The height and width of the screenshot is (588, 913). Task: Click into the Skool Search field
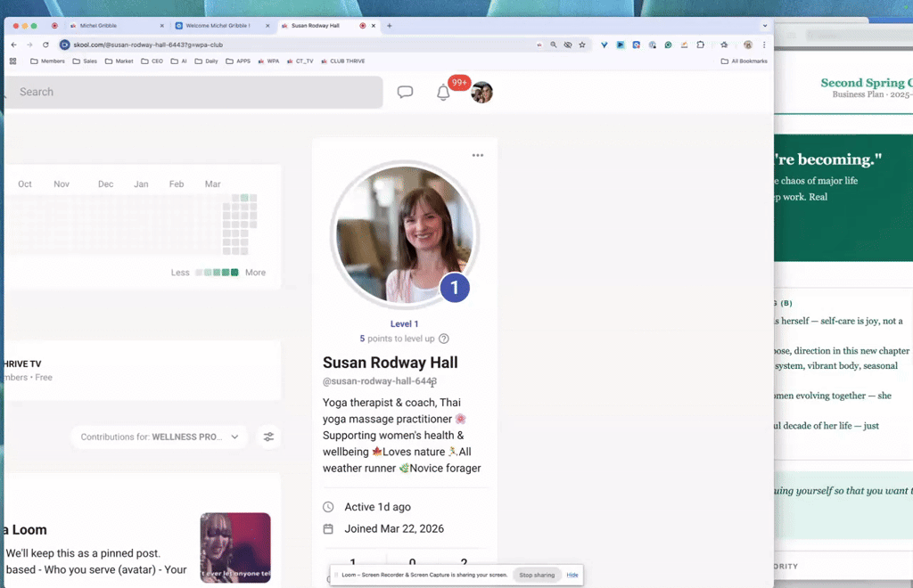[193, 92]
